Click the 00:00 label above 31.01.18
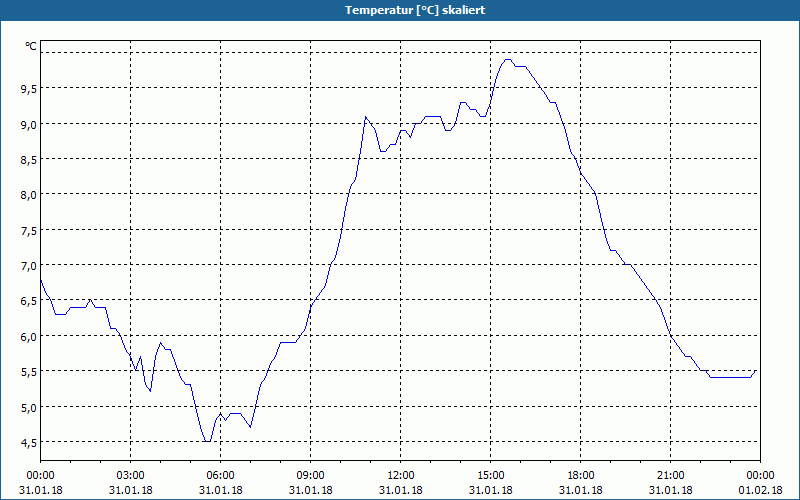The image size is (800, 500). pyautogui.click(x=40, y=476)
